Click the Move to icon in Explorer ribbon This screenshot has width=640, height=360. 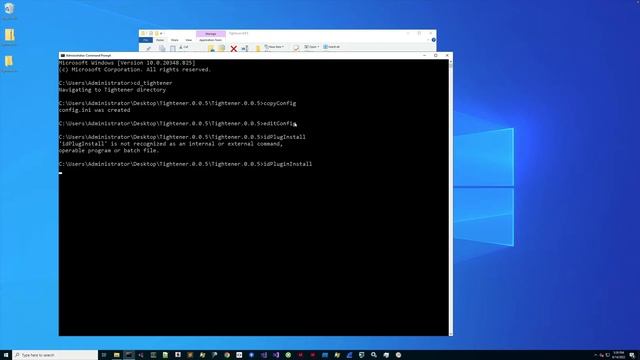211,49
